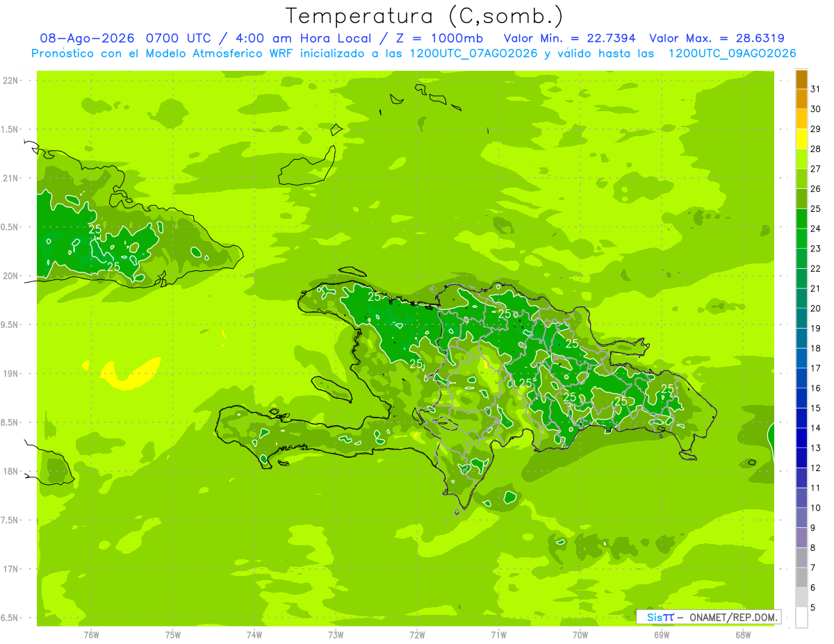Click the '73W' longitude axis label
The image size is (834, 644).
[x=336, y=634]
